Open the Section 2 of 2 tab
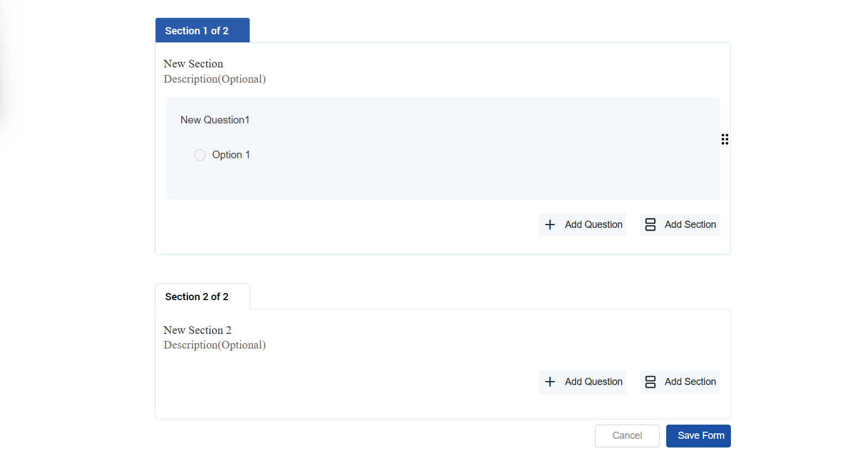Screen dimensions: 868x454 tap(197, 297)
